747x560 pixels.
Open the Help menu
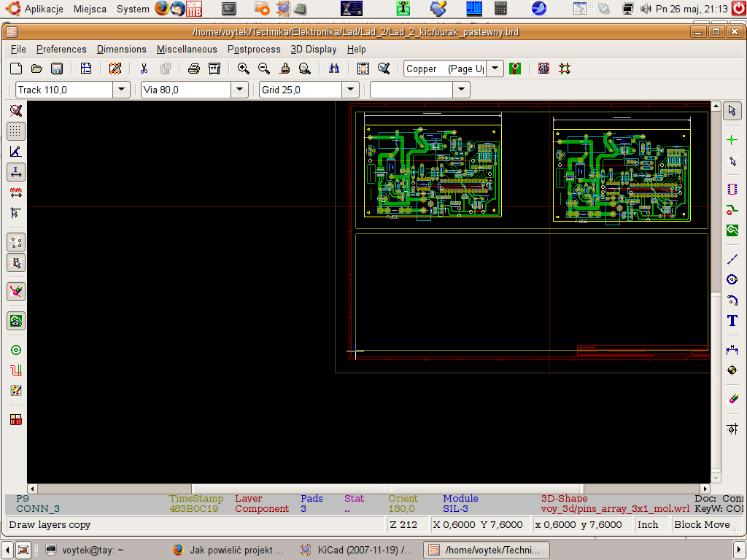(x=356, y=49)
